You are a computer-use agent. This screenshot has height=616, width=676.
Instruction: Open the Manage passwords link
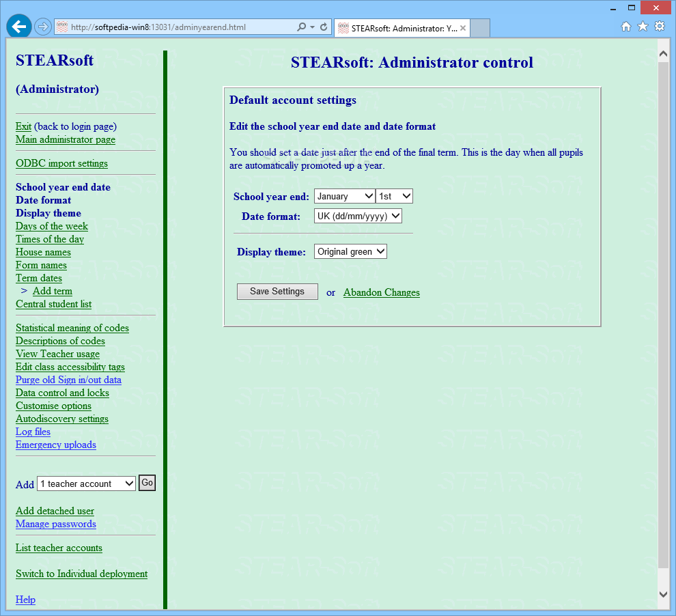[56, 524]
